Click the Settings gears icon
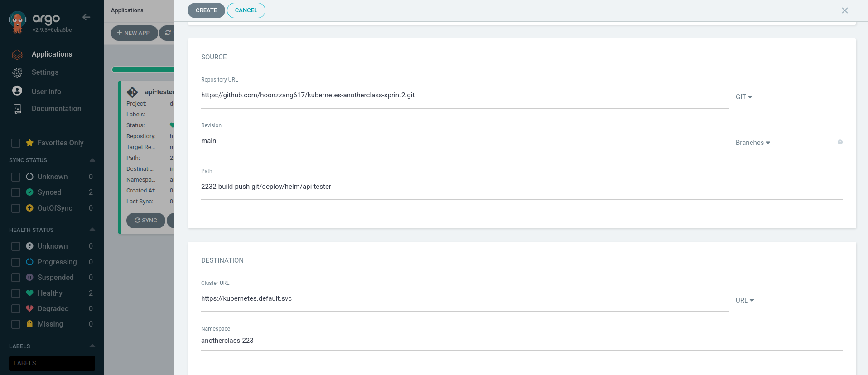Image resolution: width=868 pixels, height=375 pixels. click(x=17, y=72)
